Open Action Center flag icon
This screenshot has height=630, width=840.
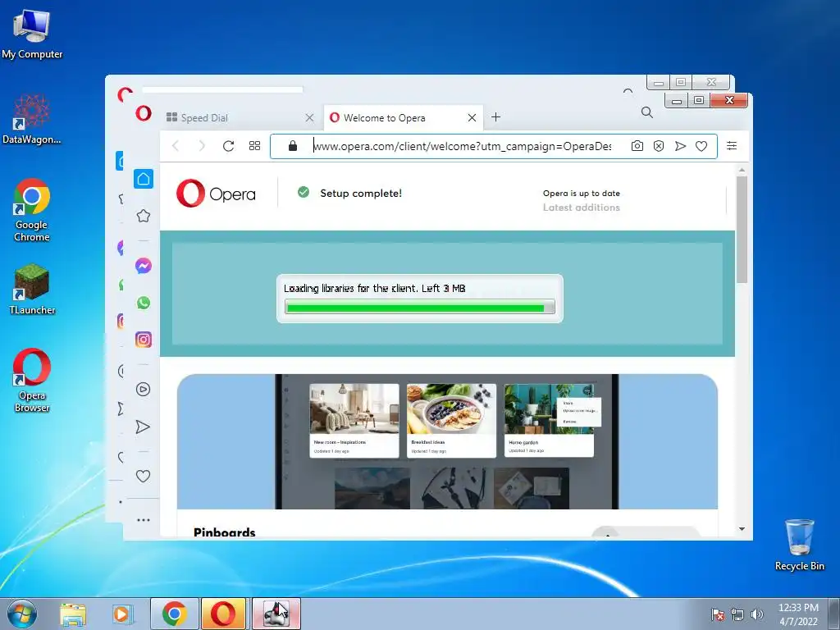[x=717, y=614]
